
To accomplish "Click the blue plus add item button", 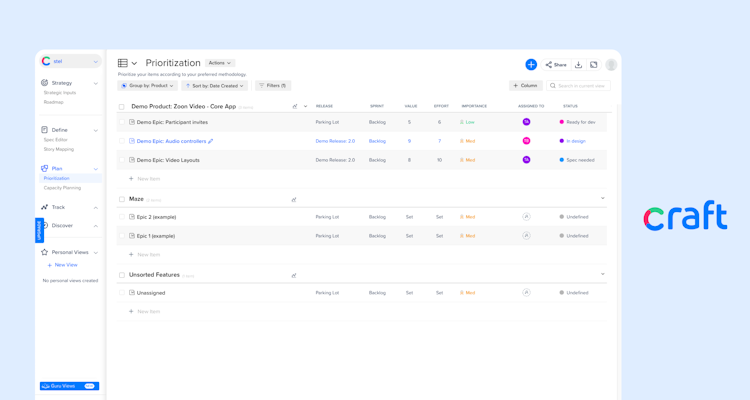I will [x=531, y=65].
